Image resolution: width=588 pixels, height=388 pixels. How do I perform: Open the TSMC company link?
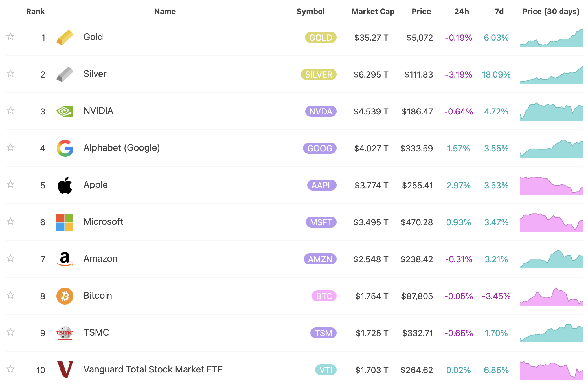pyautogui.click(x=96, y=332)
